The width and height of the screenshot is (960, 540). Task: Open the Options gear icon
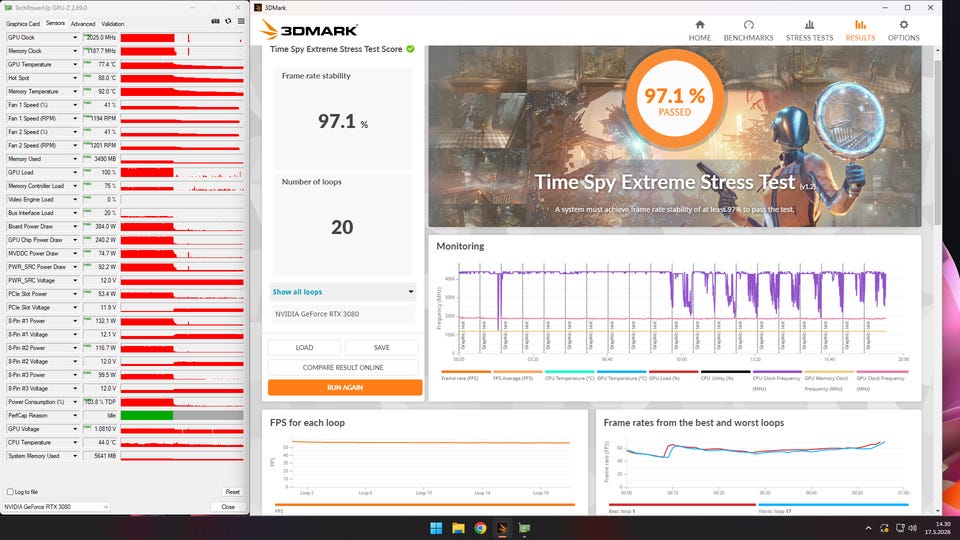pyautogui.click(x=904, y=24)
